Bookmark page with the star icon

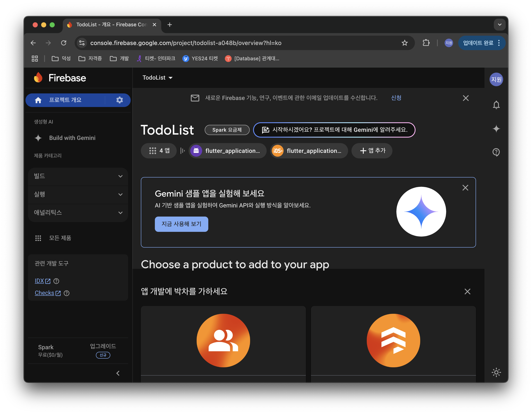(x=404, y=43)
